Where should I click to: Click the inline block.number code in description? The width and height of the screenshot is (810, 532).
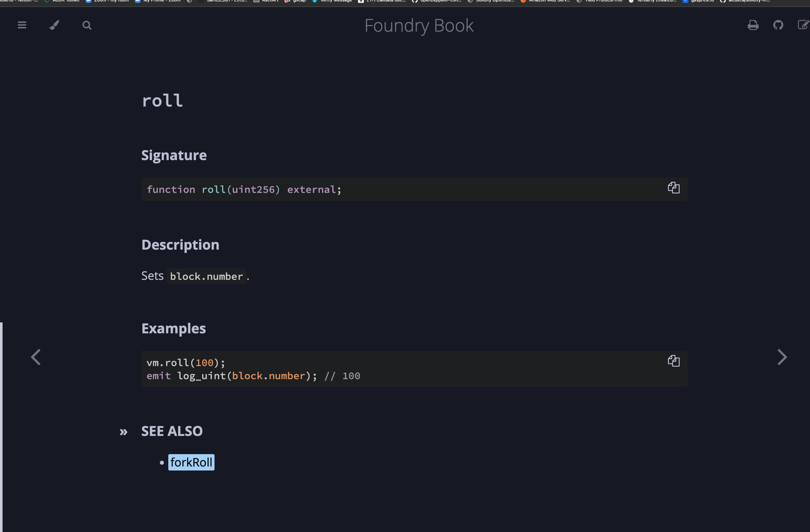[207, 277]
